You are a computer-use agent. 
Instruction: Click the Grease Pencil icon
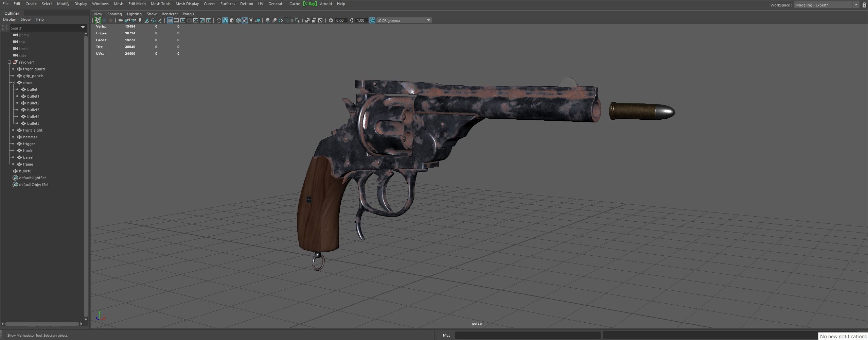(x=160, y=20)
